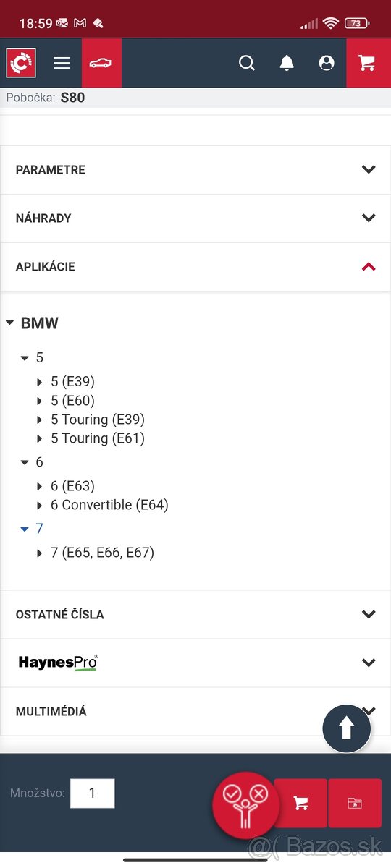Go home via the company logo
This screenshot has width=391, height=868.
pos(21,63)
